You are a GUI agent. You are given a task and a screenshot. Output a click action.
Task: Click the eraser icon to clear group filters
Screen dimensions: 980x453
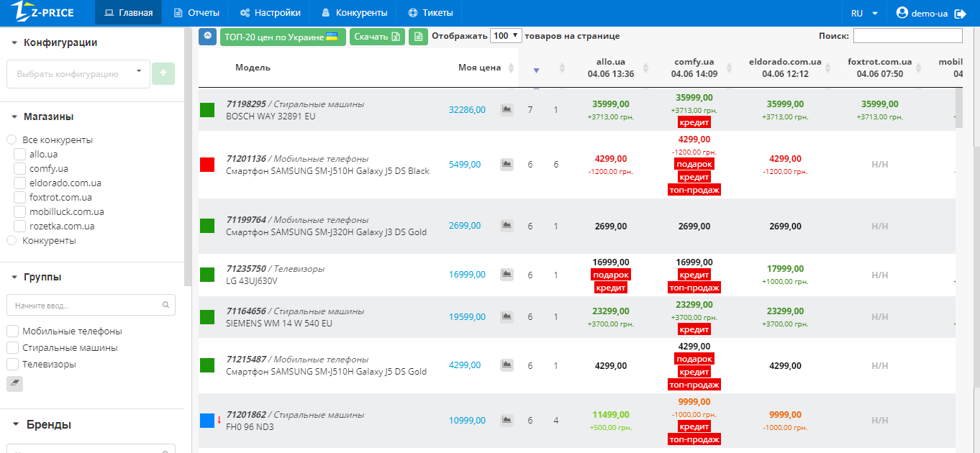pyautogui.click(x=14, y=383)
